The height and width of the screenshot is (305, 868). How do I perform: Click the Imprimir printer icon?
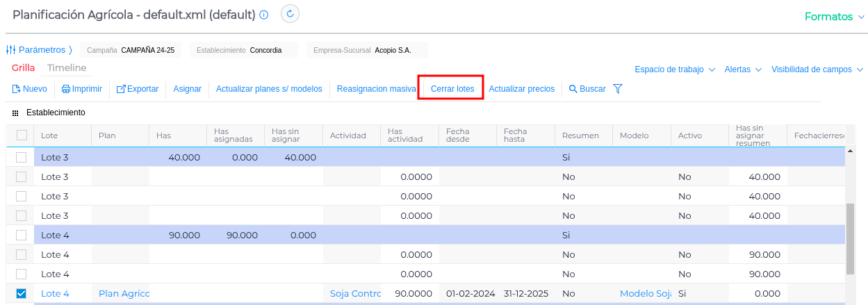pos(66,89)
